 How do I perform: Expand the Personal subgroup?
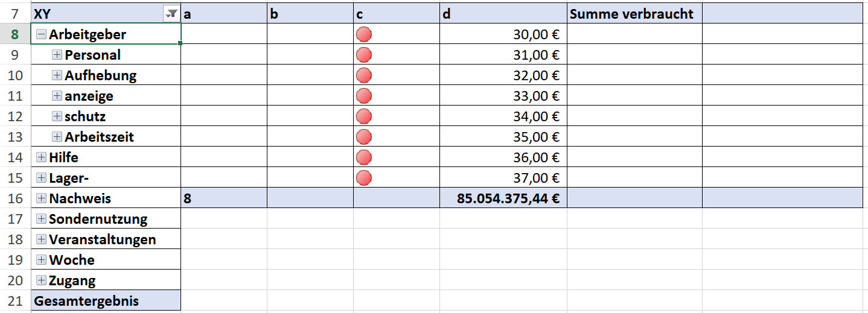coord(57,55)
